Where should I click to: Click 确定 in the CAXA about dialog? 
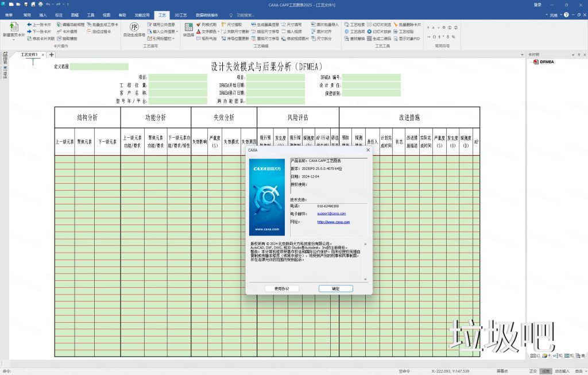point(335,288)
